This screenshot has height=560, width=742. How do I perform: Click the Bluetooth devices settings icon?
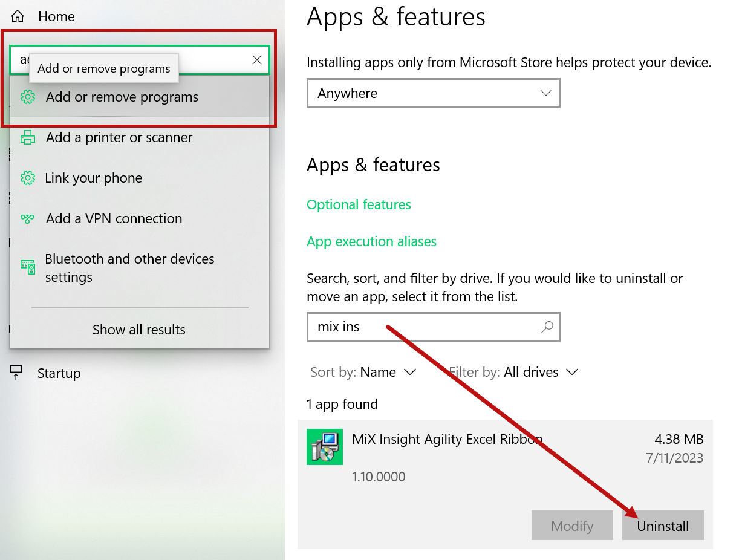[x=27, y=267]
